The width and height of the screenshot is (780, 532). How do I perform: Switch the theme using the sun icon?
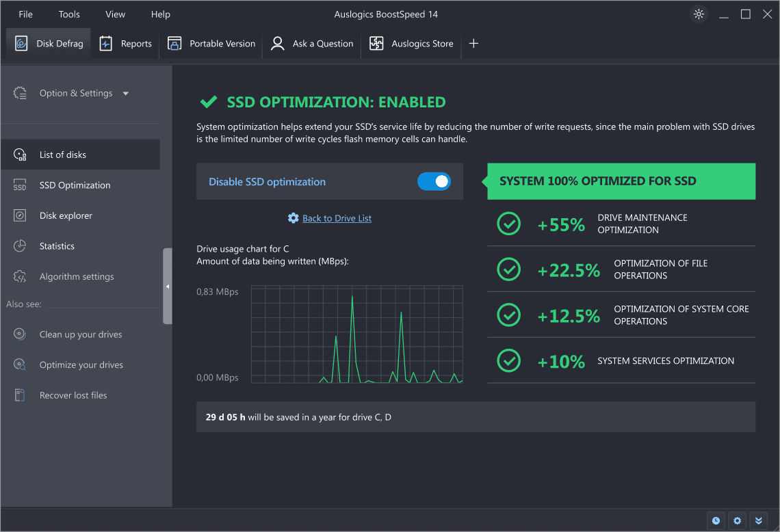pyautogui.click(x=698, y=14)
